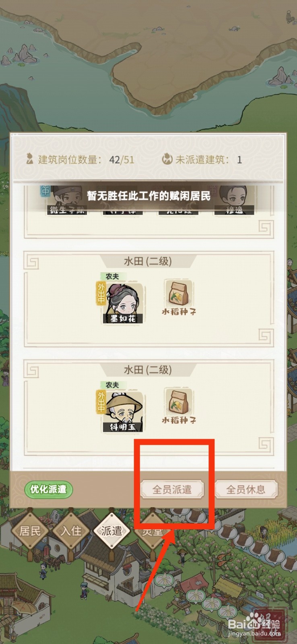Switch to the 派遣 tab

(111, 531)
